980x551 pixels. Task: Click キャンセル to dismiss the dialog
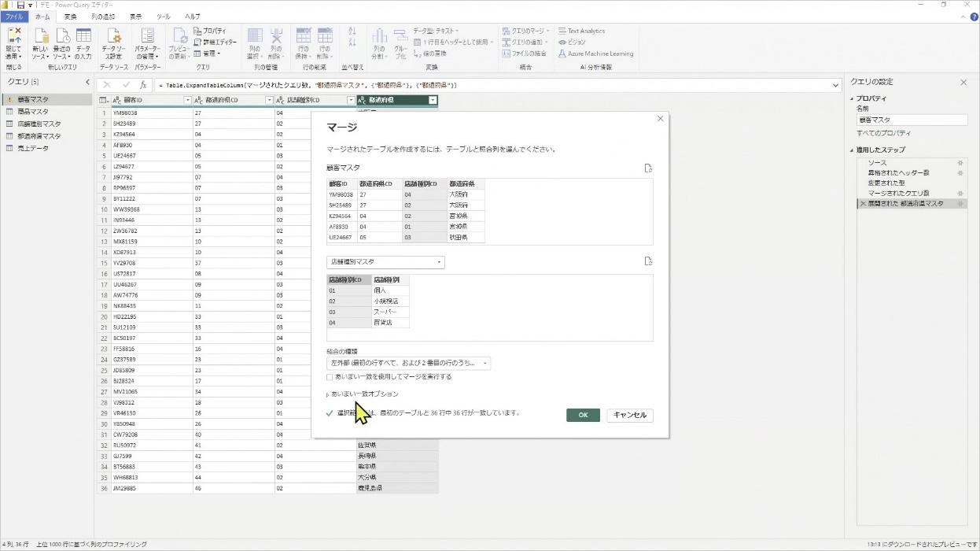629,415
